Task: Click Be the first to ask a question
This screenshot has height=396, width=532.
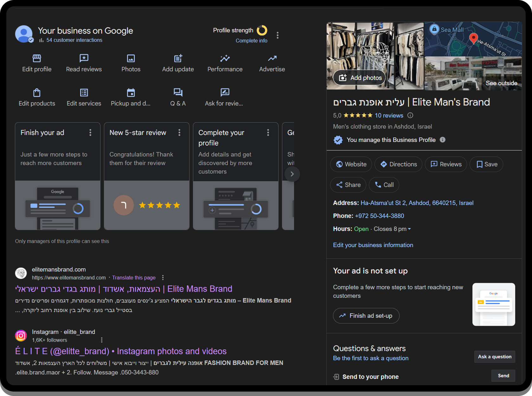Action: pyautogui.click(x=371, y=358)
